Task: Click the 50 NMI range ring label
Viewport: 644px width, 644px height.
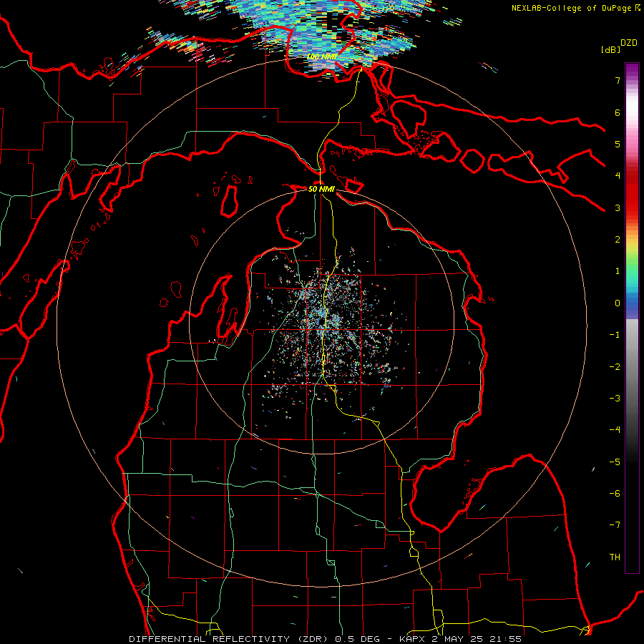Action: 321,189
